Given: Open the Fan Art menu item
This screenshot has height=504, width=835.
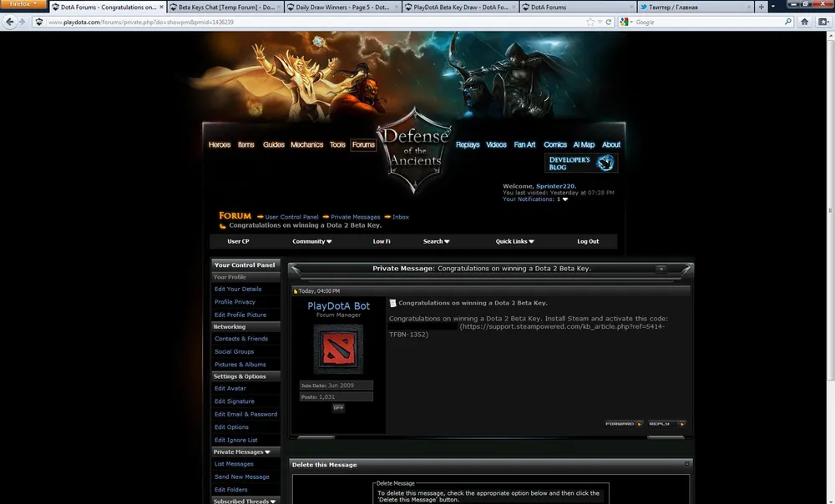Looking at the screenshot, I should 524,144.
